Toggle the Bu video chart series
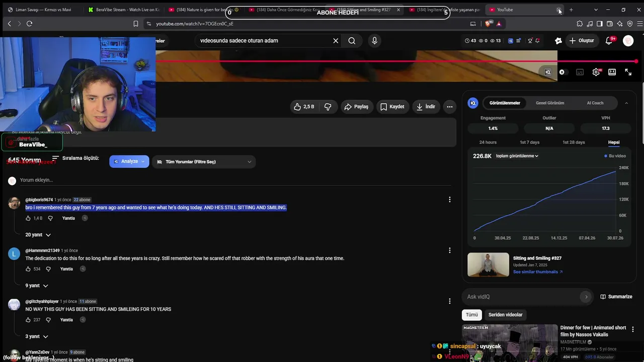Viewport: 644px width, 362px height. [615, 156]
